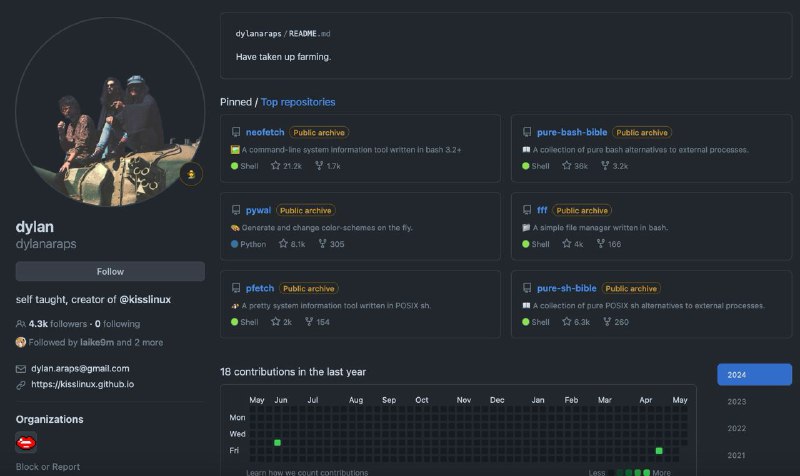Click the pure-bash-bible star icon

click(566, 166)
